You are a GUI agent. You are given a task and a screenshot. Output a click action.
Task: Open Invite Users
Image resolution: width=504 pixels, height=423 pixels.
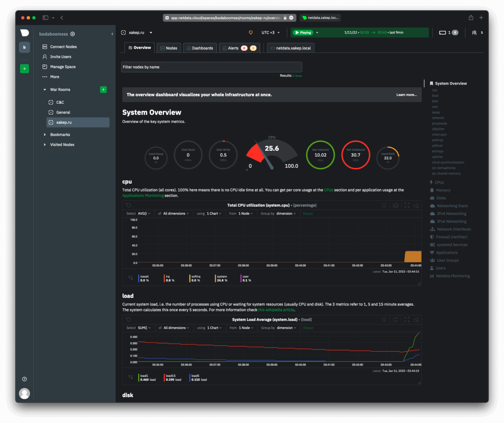[x=57, y=57]
